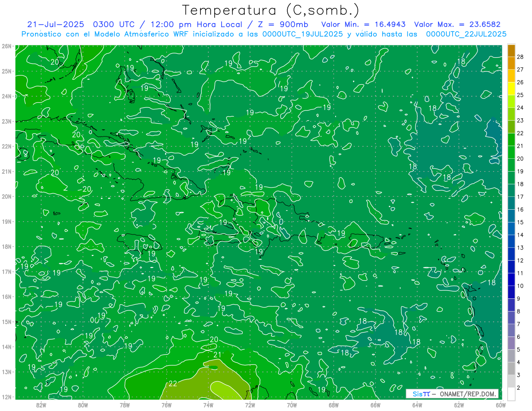
Task: Click the 22N latitude axis label
Action: coord(6,146)
